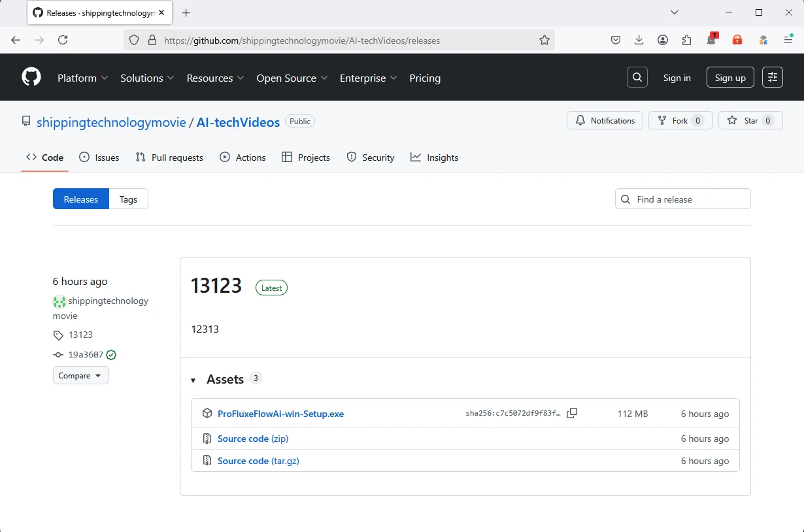Open shippingtechnologymovie owner link
The image size is (804, 532).
tap(112, 122)
